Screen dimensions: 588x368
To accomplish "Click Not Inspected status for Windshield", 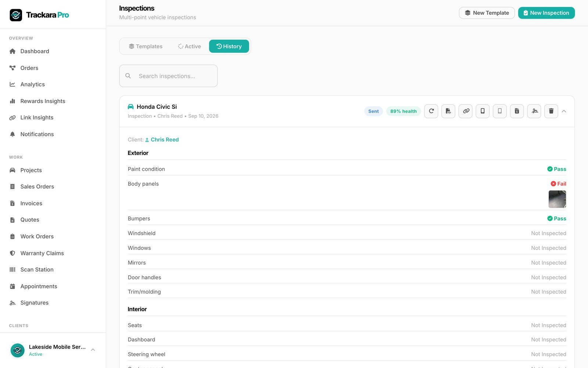I will tap(549, 233).
